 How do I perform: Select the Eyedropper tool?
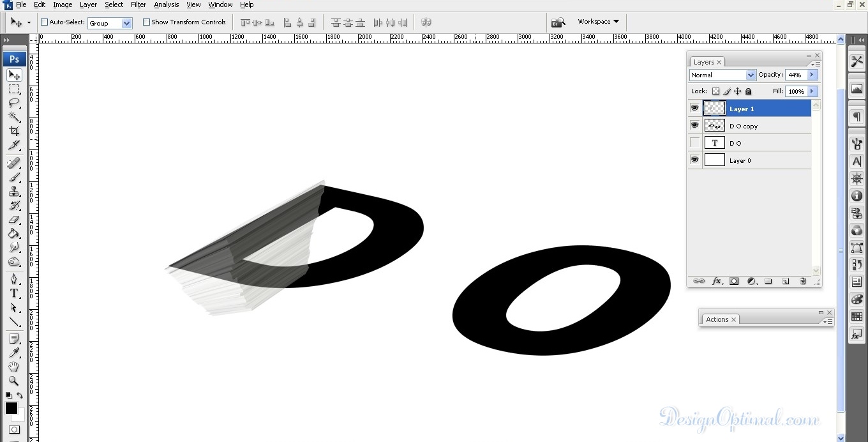[x=14, y=353]
